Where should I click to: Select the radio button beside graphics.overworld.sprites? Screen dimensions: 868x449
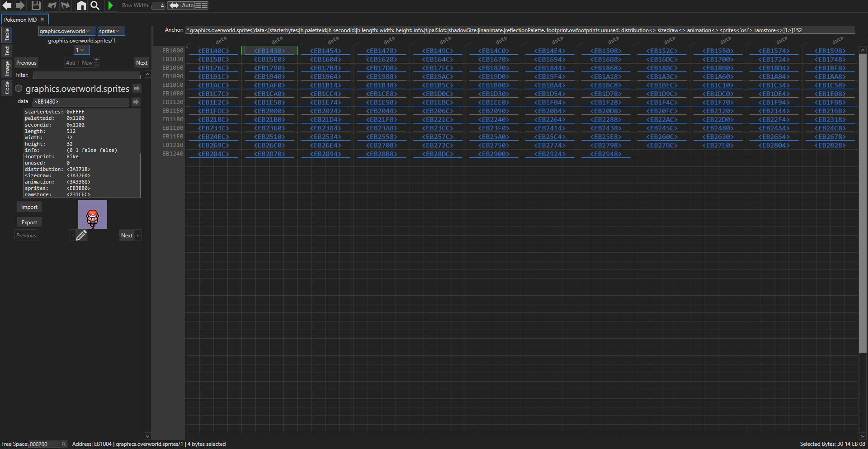[x=19, y=89]
